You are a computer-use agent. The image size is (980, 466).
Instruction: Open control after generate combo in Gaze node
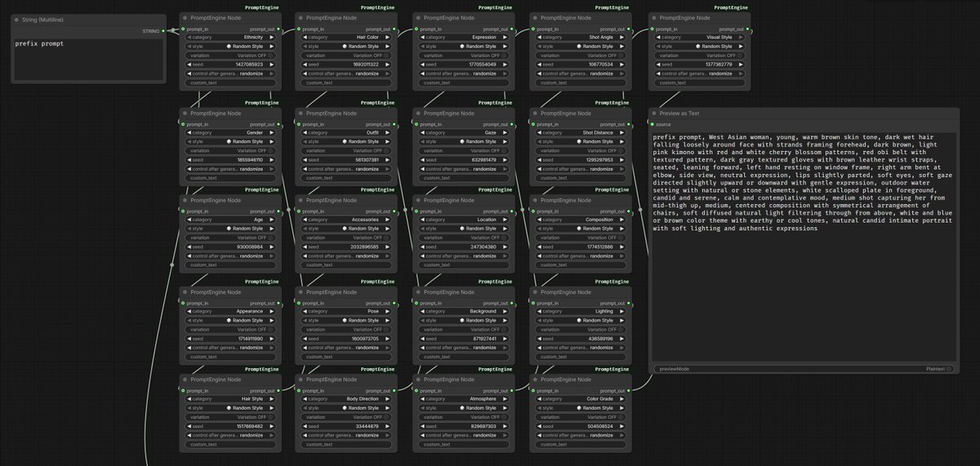click(465, 169)
